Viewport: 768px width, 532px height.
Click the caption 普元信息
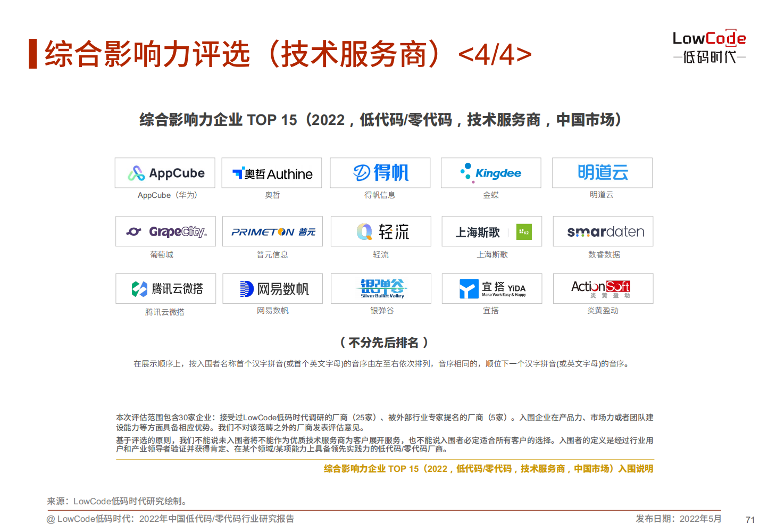272,255
